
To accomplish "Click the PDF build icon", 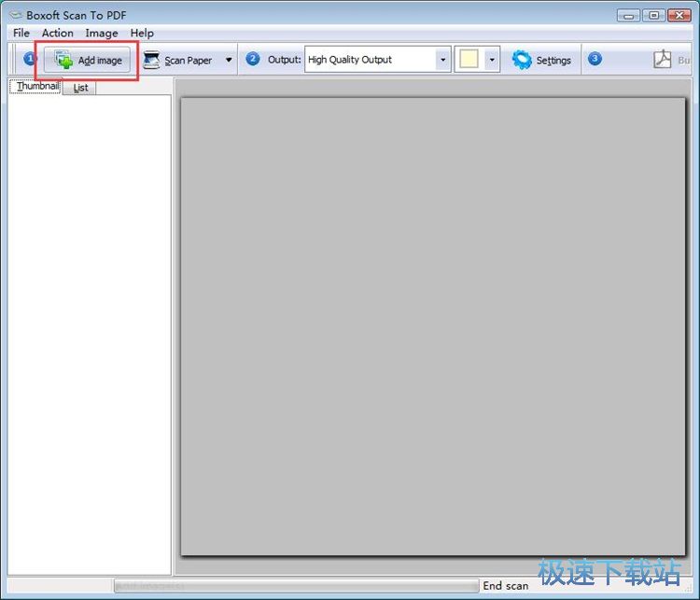I will pos(662,59).
